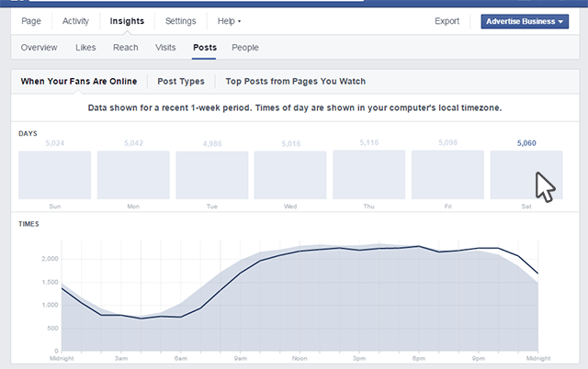Select the Wed day bar

coord(290,175)
